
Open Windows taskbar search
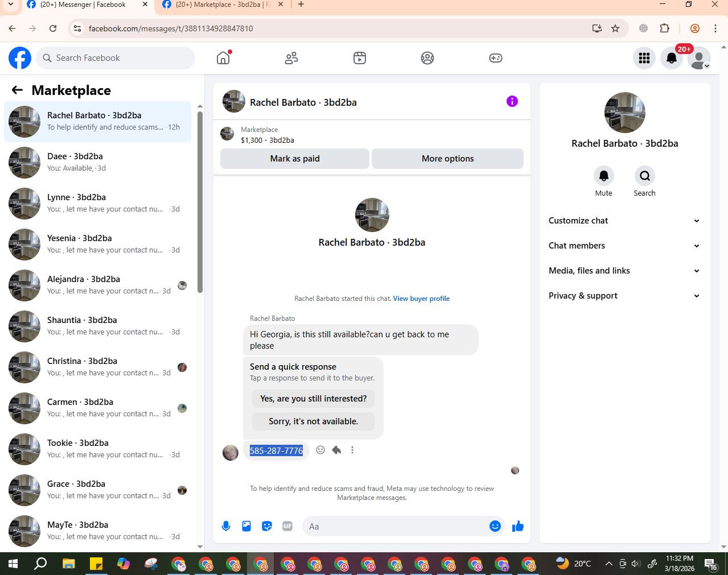tap(40, 564)
